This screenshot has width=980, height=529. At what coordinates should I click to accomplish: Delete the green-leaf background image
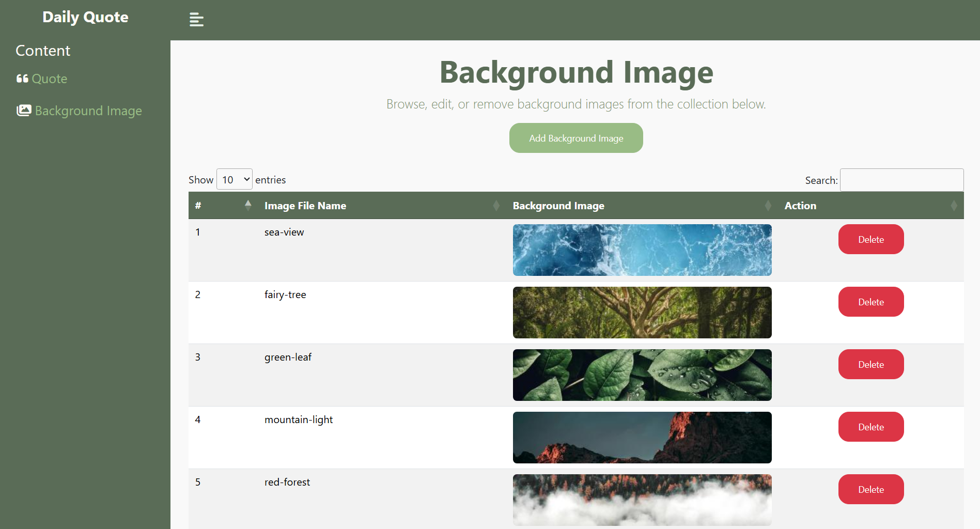click(870, 364)
